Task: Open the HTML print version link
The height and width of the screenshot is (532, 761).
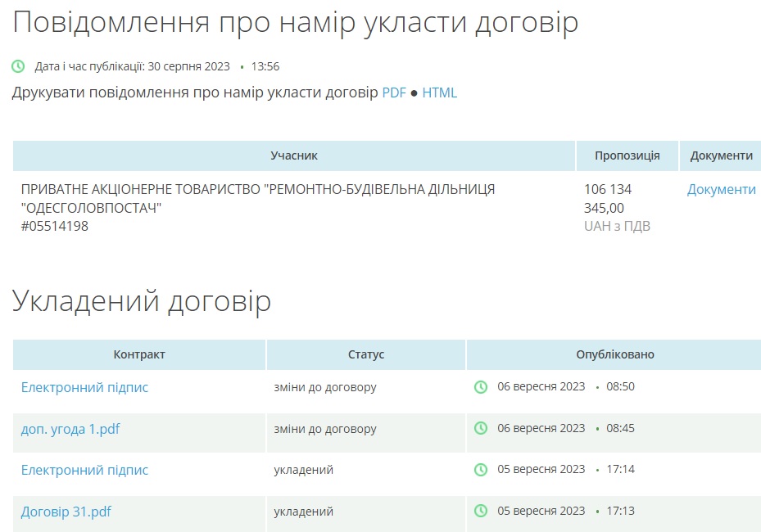Action: point(439,92)
